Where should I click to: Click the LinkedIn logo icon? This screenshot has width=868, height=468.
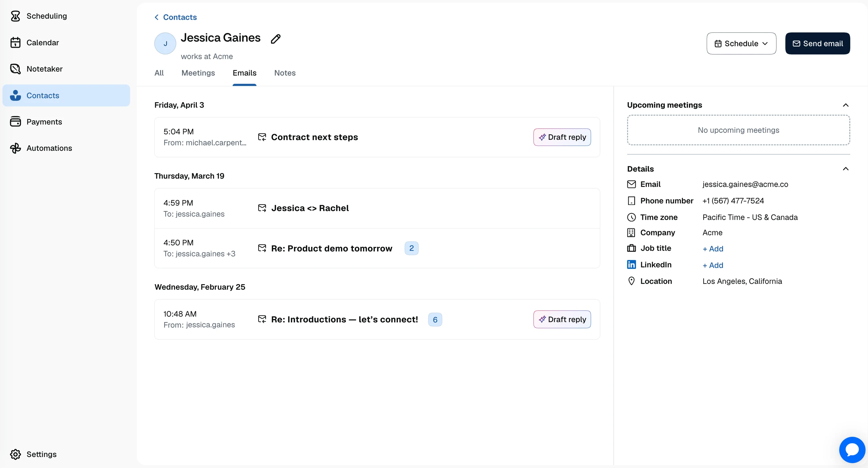(x=631, y=265)
